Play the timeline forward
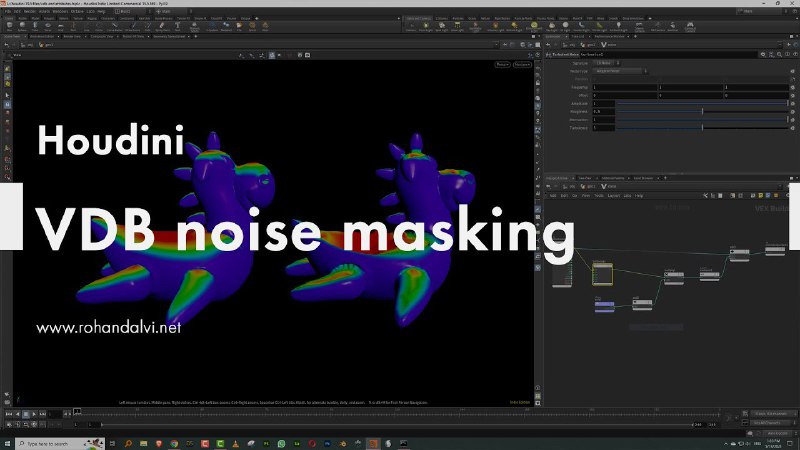Viewport: 800px width, 450px height. coord(34,414)
